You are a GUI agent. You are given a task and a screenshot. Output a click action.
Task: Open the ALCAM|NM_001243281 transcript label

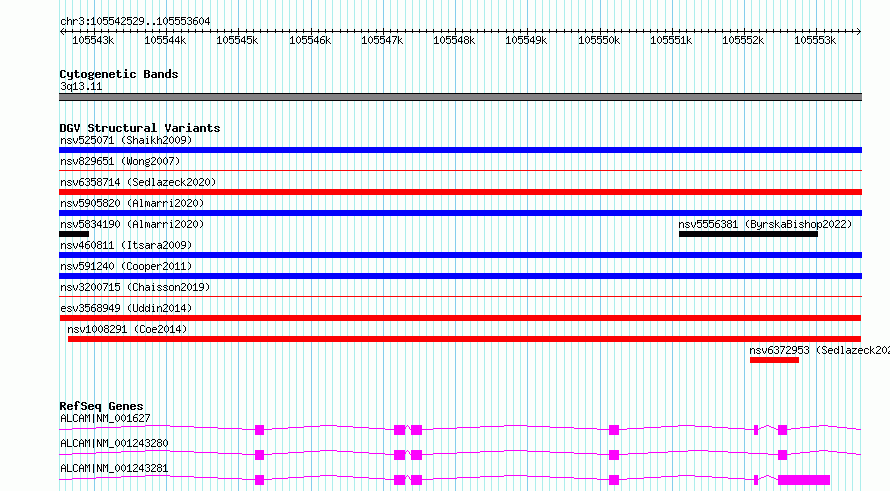(114, 468)
